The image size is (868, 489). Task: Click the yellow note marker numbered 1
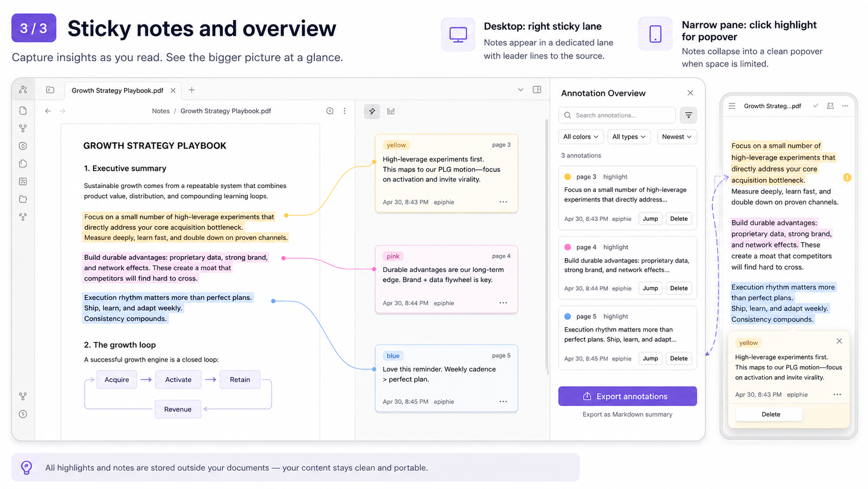[x=847, y=178]
